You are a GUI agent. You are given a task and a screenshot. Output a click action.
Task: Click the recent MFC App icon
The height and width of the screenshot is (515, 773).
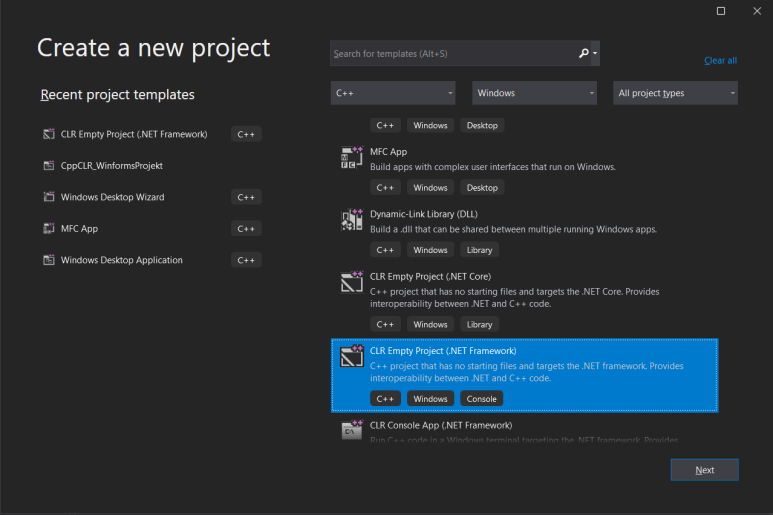[48, 229]
